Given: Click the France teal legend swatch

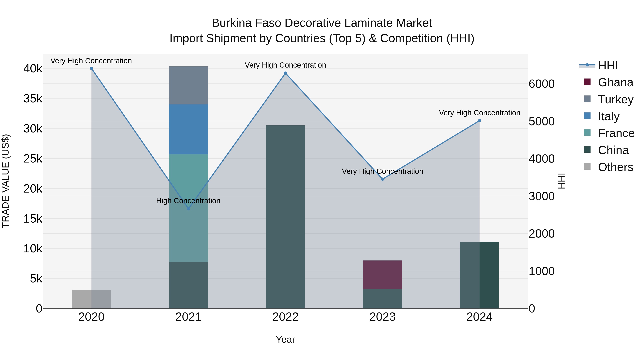Looking at the screenshot, I should [x=587, y=133].
